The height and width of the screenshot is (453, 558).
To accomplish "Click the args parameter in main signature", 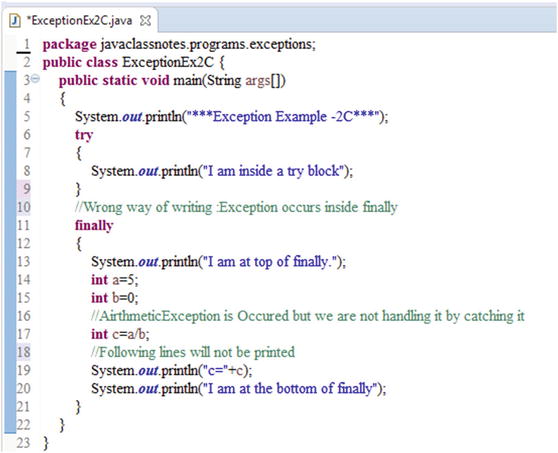I will tap(257, 81).
